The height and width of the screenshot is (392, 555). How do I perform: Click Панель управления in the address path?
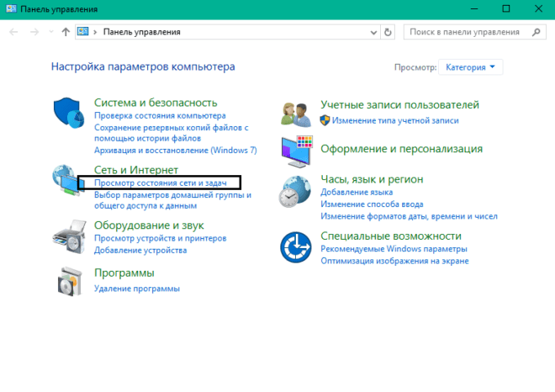pyautogui.click(x=141, y=32)
